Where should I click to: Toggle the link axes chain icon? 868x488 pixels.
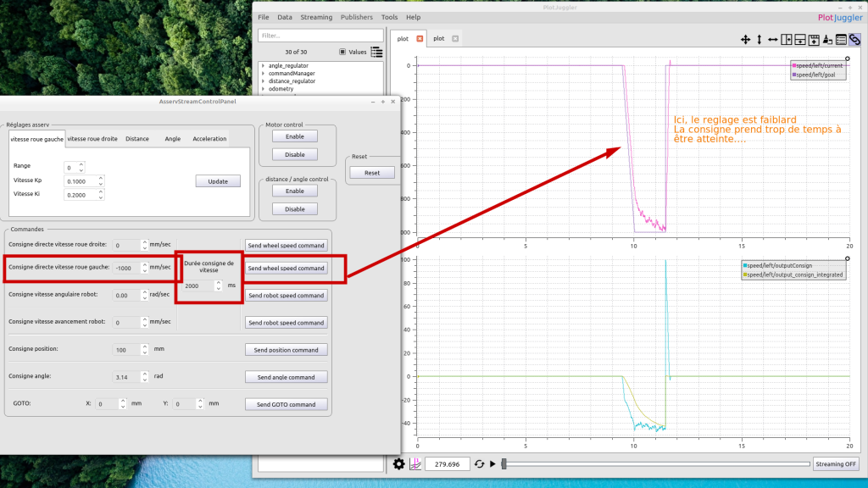pyautogui.click(x=854, y=39)
